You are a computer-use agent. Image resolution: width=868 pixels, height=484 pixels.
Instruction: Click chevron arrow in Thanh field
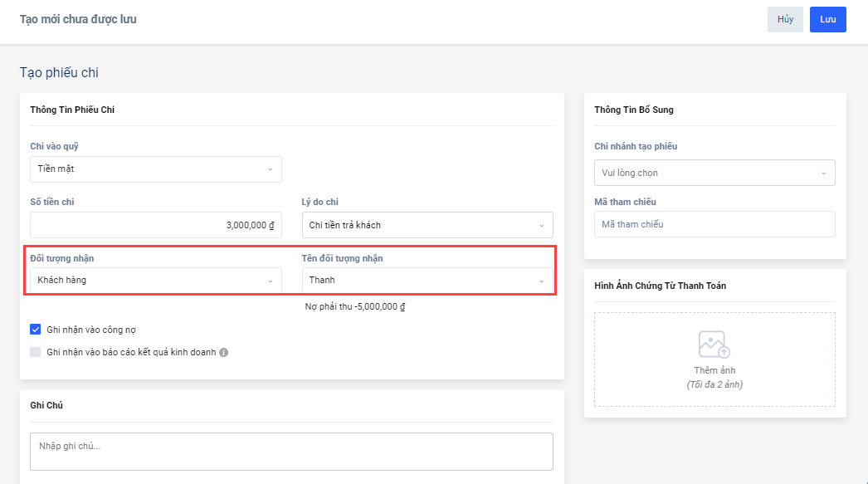pyautogui.click(x=542, y=281)
